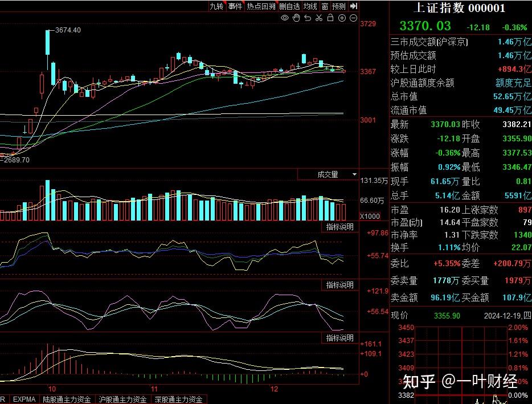Viewport: 532px width, 404px height.
Task: Open the 窗 window layout option
Action: (325, 6)
